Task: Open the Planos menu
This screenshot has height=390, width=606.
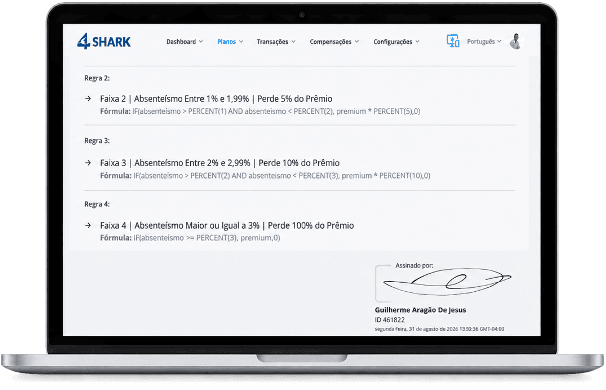Action: pyautogui.click(x=230, y=41)
